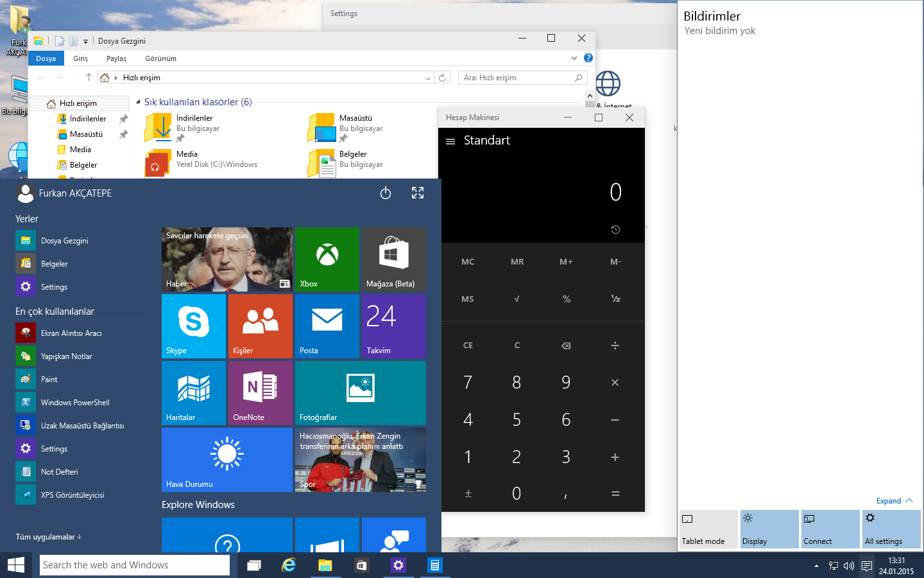This screenshot has width=924, height=578.
Task: Click the Windows Start button on taskbar
Action: click(x=16, y=565)
